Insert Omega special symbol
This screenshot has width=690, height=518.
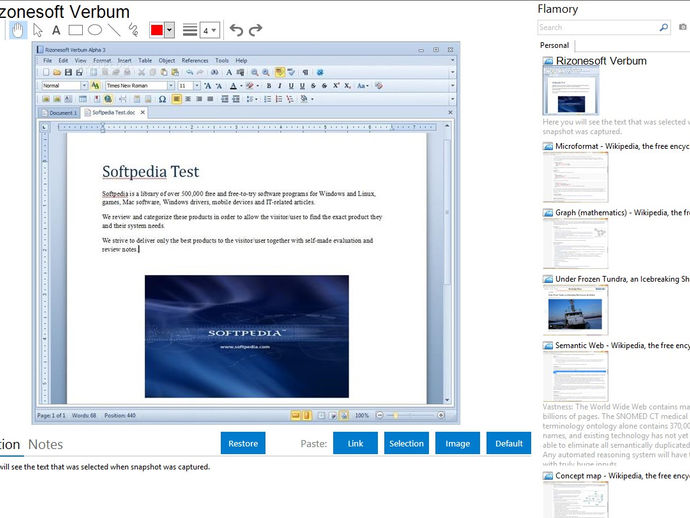(x=162, y=99)
